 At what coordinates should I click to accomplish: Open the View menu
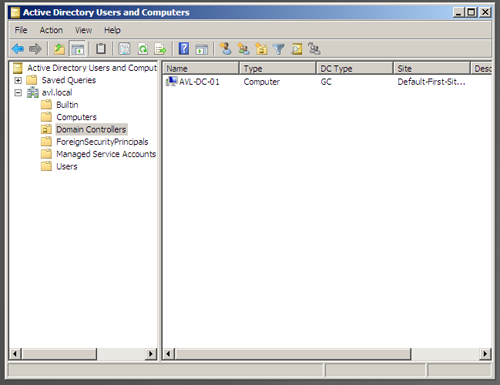coord(83,30)
